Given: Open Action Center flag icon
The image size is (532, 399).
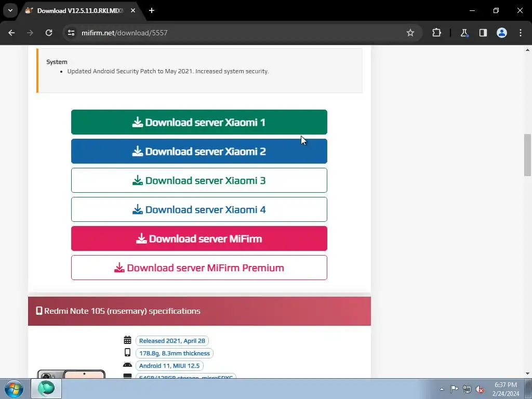Looking at the screenshot, I should tap(454, 389).
